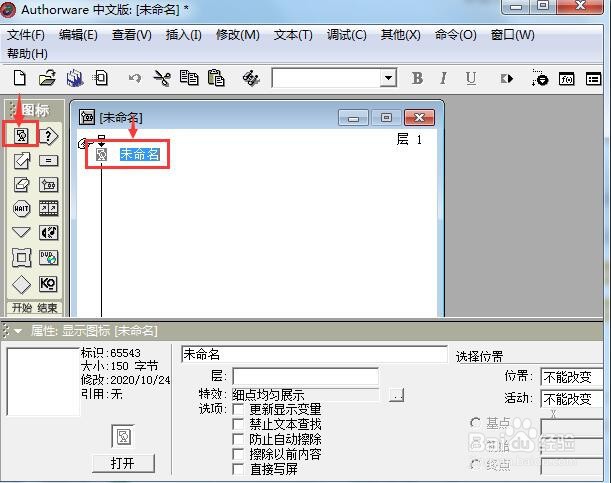Apply Italic text style

click(x=443, y=79)
